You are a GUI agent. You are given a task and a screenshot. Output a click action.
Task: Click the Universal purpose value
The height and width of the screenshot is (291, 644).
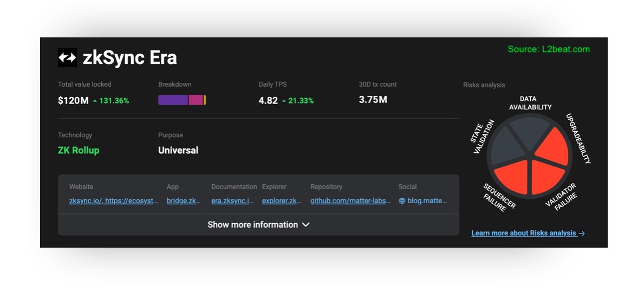(178, 151)
